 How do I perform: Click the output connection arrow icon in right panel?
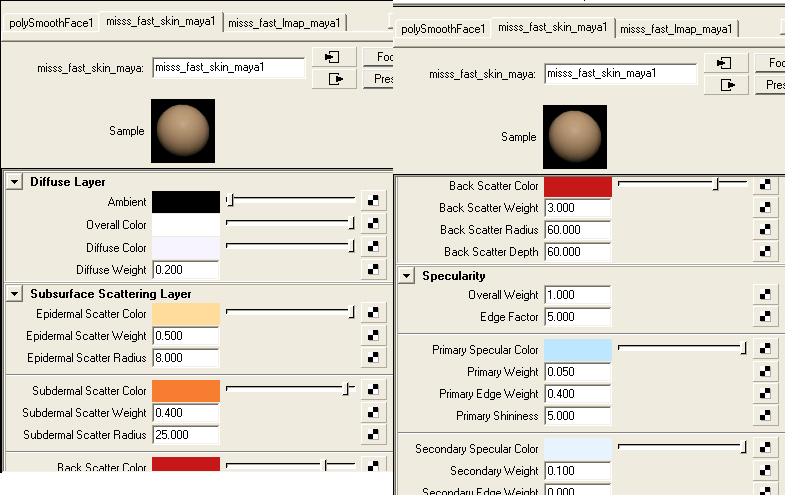coord(725,85)
